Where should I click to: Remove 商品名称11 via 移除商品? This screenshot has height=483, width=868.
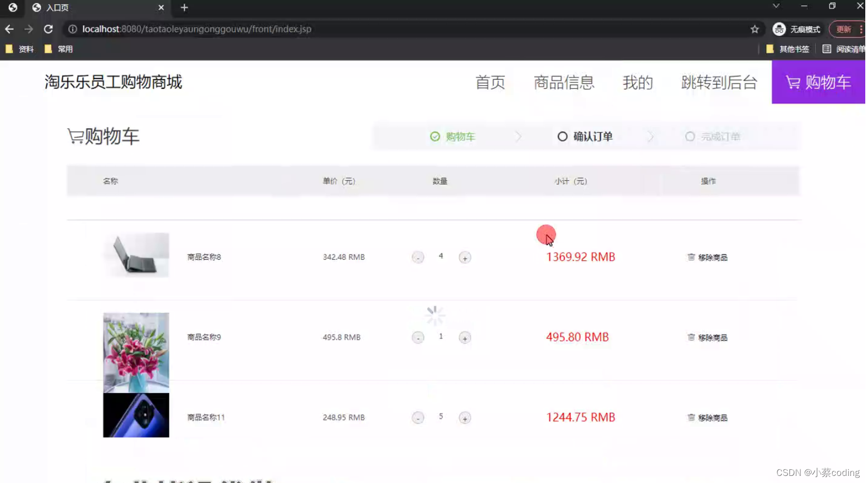pyautogui.click(x=708, y=418)
